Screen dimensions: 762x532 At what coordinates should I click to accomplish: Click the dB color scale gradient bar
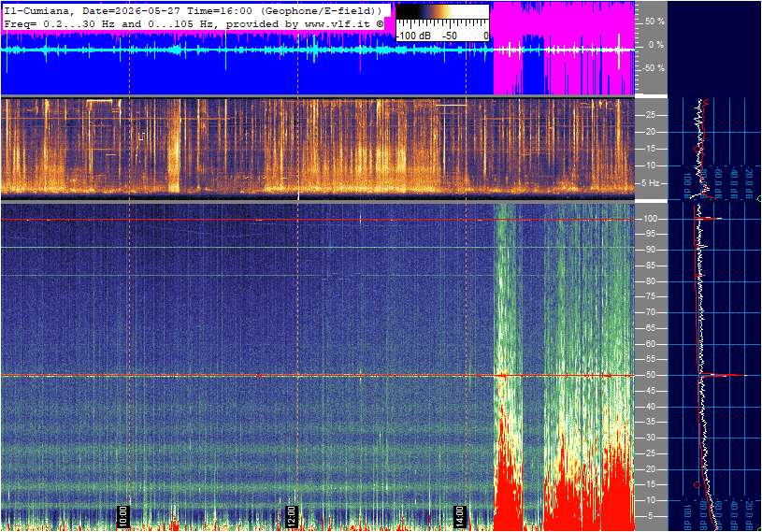(442, 12)
